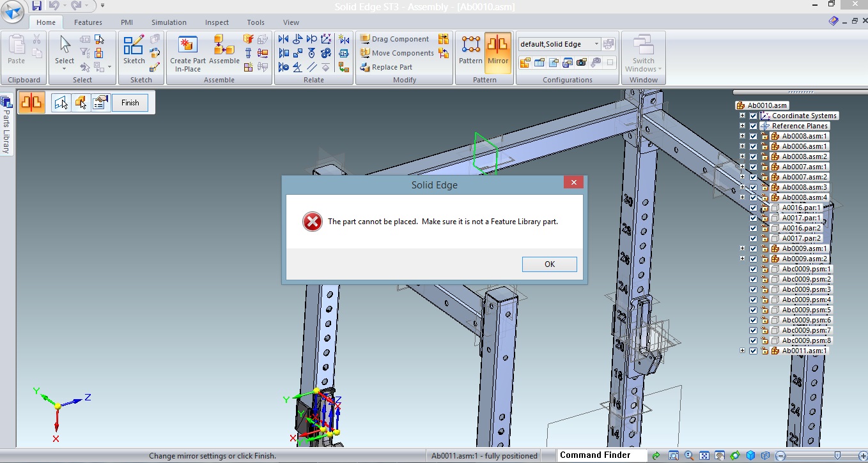Open the quick access toolbar customize arrow
868x463 pixels.
[102, 6]
